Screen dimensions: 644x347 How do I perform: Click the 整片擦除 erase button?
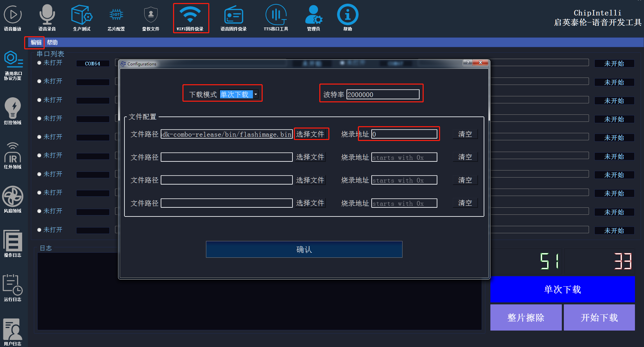[526, 317]
